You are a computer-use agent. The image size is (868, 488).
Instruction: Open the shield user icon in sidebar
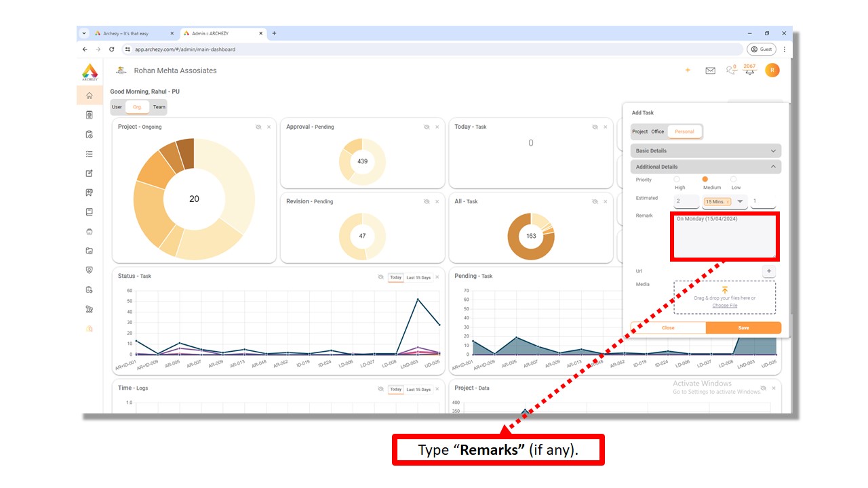(90, 270)
